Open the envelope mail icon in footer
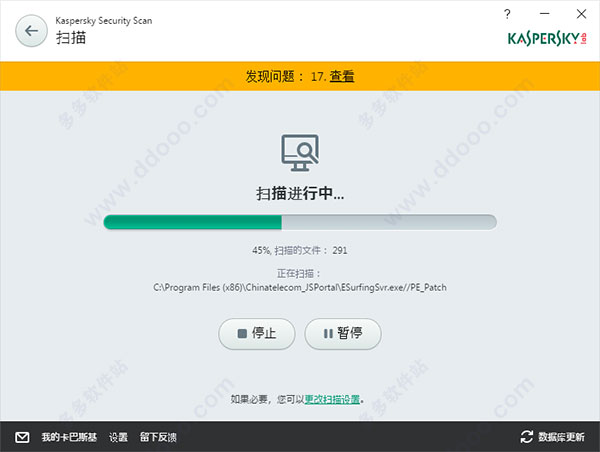The image size is (600, 452). pos(22,437)
